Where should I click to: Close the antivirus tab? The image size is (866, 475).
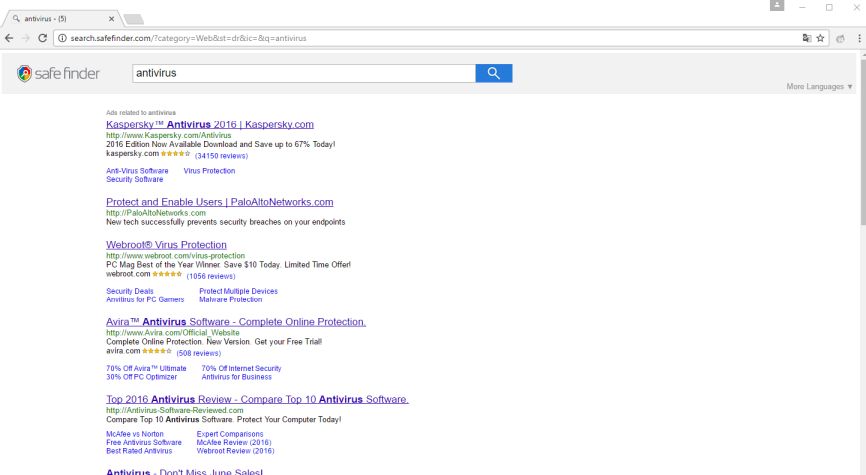[x=112, y=19]
